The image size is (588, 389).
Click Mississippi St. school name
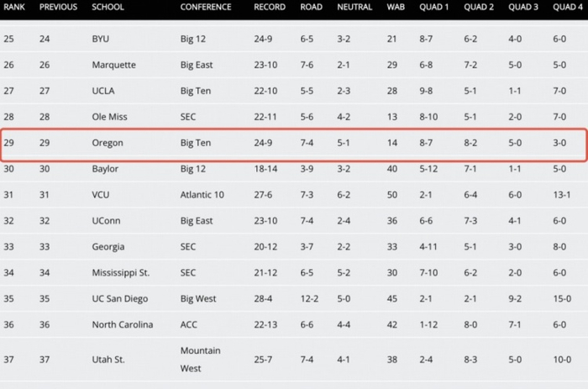coord(121,272)
